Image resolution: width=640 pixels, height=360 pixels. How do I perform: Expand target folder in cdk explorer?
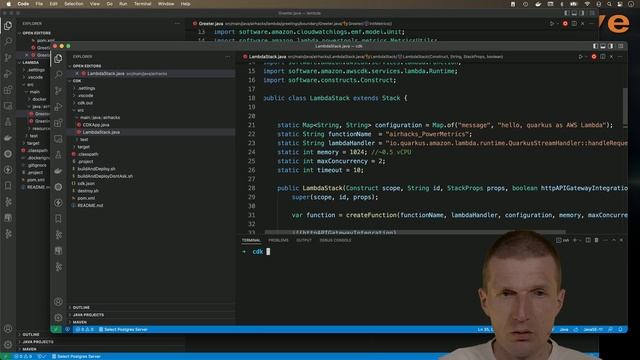point(83,147)
